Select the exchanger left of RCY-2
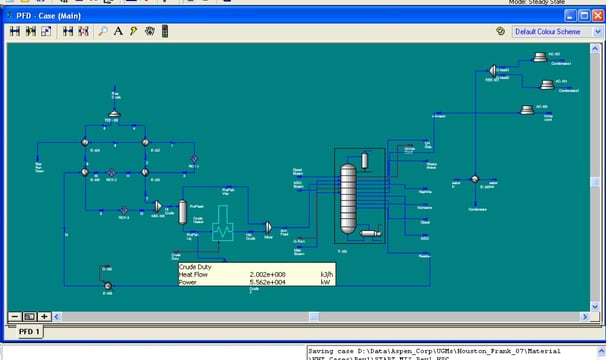The height and width of the screenshot is (360, 606). click(85, 172)
